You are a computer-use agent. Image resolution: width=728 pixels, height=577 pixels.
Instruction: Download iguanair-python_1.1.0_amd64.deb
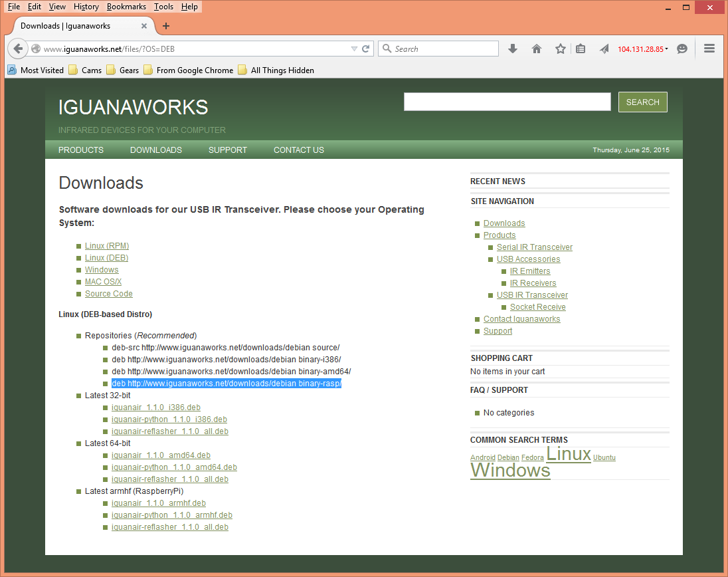click(174, 467)
